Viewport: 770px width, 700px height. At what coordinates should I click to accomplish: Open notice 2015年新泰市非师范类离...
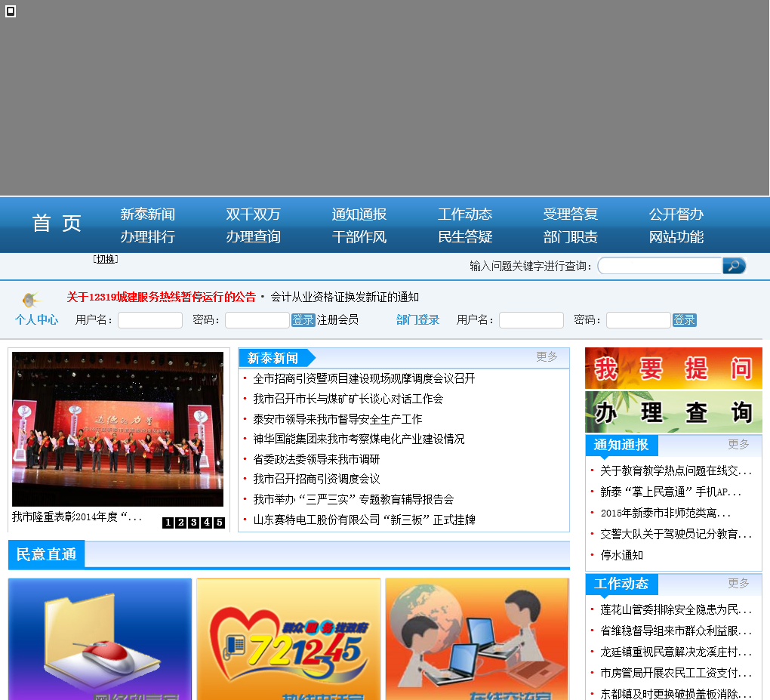click(665, 513)
